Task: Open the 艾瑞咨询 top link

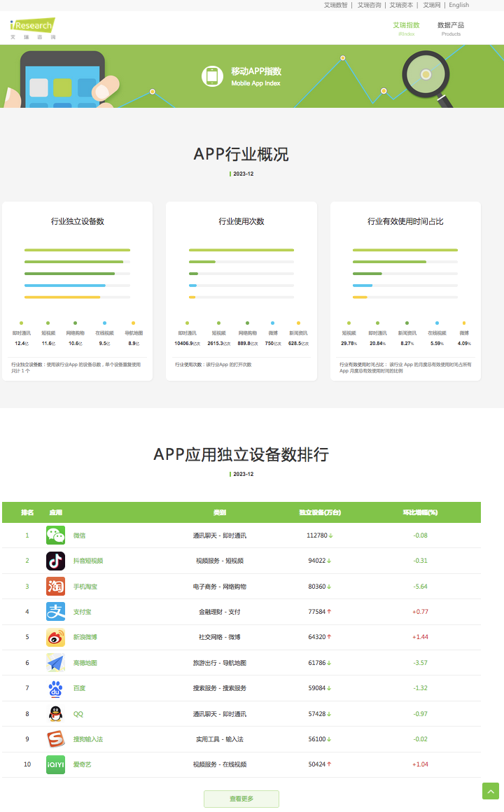Action: click(370, 5)
